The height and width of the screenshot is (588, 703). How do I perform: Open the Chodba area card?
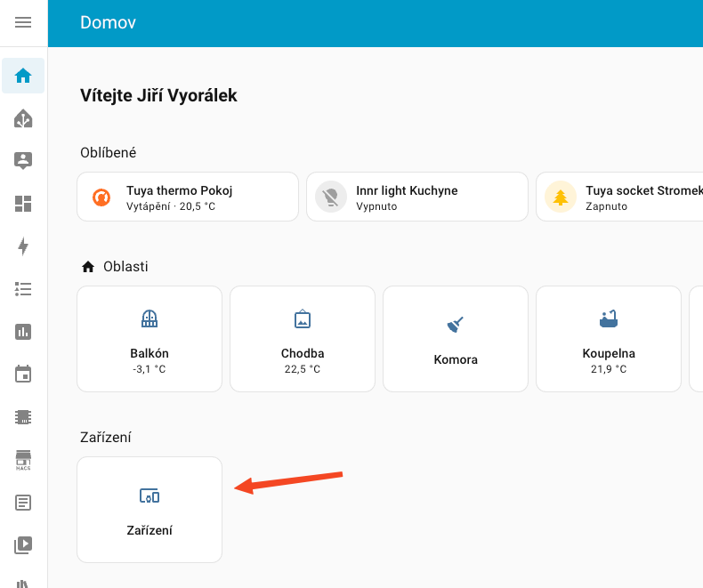pyautogui.click(x=303, y=339)
